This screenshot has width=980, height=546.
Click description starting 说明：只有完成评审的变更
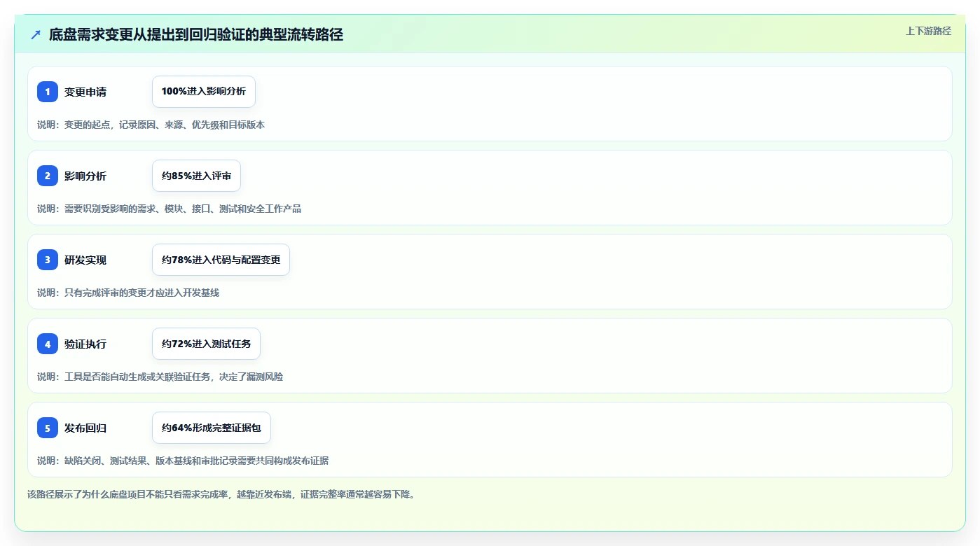click(128, 293)
